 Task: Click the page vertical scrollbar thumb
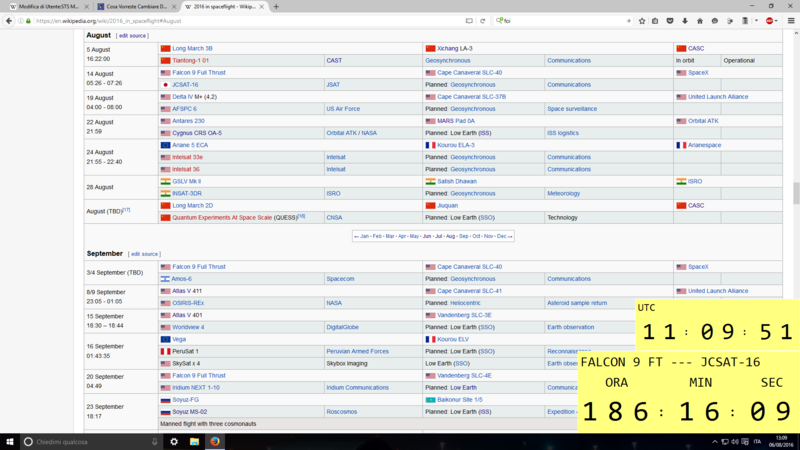[796, 193]
